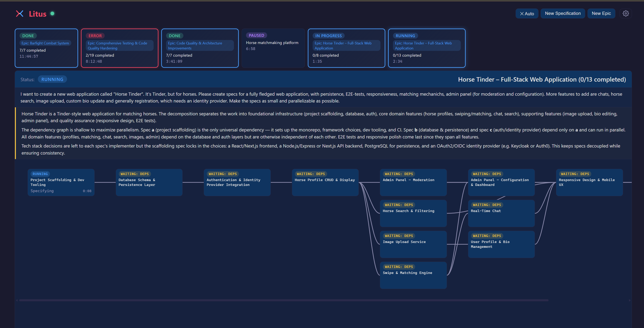644x328 pixels.
Task: Open the IN PROGRESS Horse Tinder card
Action: [346, 48]
